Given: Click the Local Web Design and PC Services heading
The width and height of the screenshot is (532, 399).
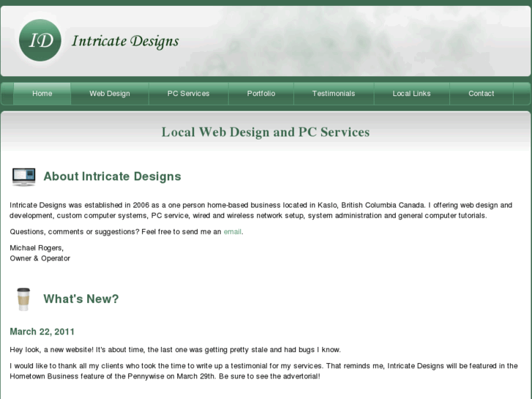Looking at the screenshot, I should (x=266, y=132).
